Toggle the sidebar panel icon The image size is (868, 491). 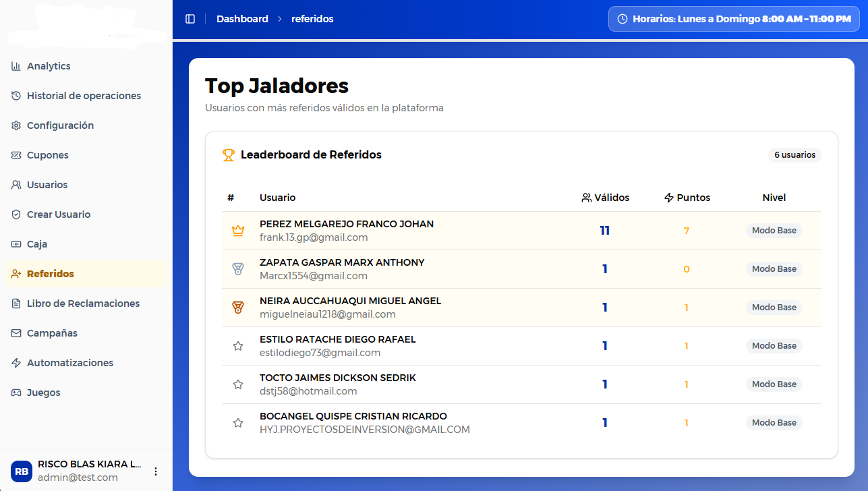(x=190, y=19)
